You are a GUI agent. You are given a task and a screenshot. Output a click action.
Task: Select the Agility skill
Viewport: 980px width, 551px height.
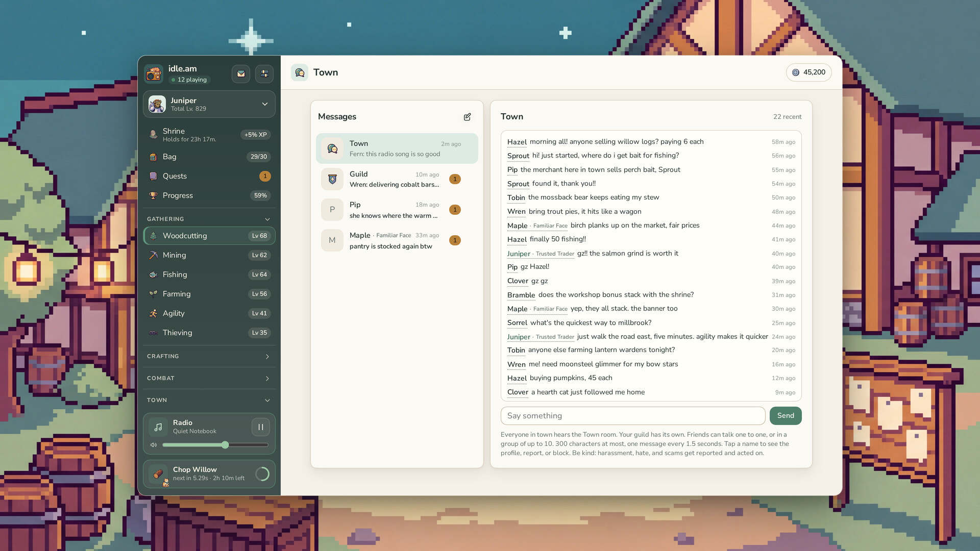pyautogui.click(x=209, y=313)
